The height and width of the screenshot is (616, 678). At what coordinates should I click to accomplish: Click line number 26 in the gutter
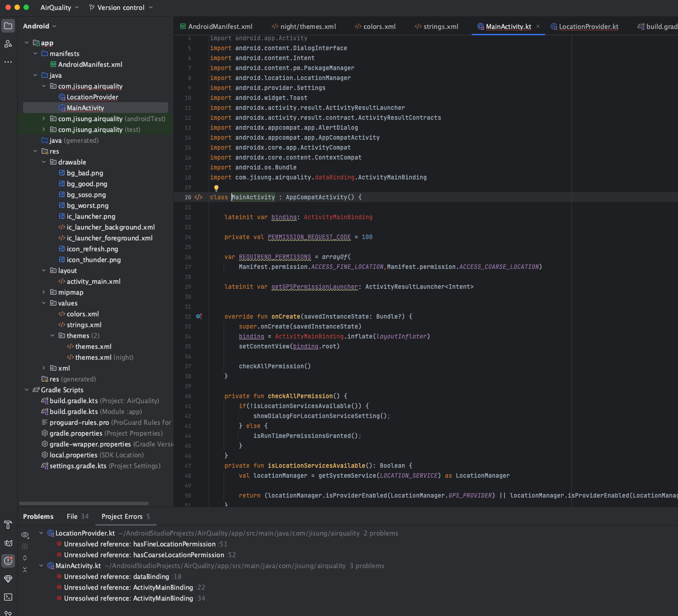pyautogui.click(x=188, y=257)
